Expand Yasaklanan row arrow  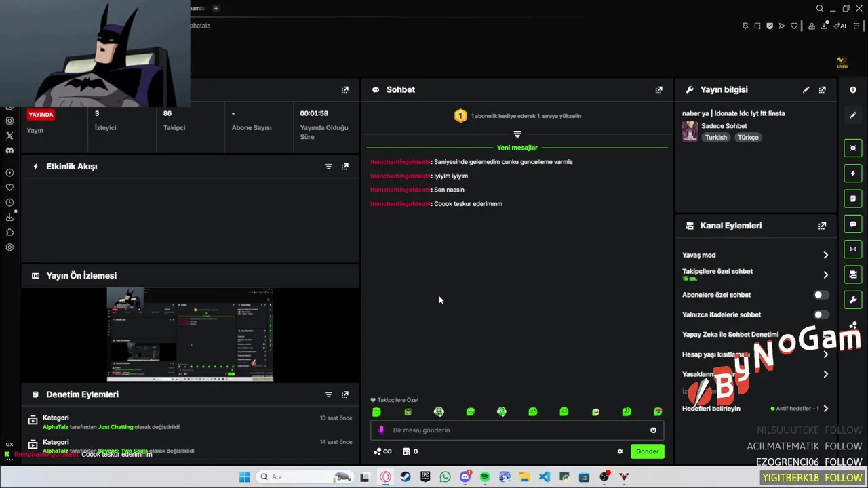[825, 374]
